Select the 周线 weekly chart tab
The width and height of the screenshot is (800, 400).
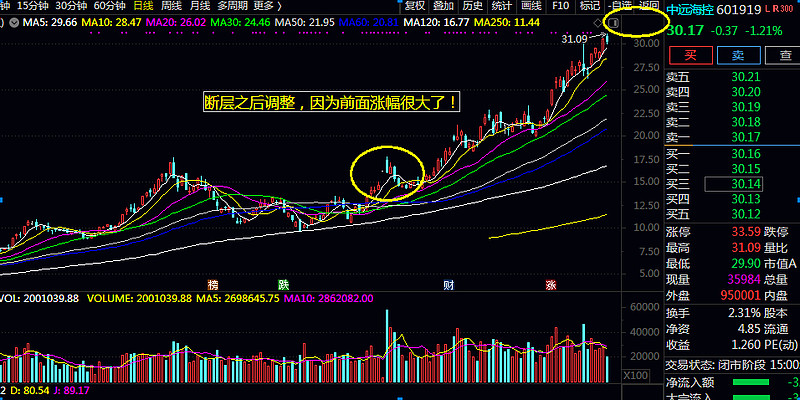pos(171,6)
